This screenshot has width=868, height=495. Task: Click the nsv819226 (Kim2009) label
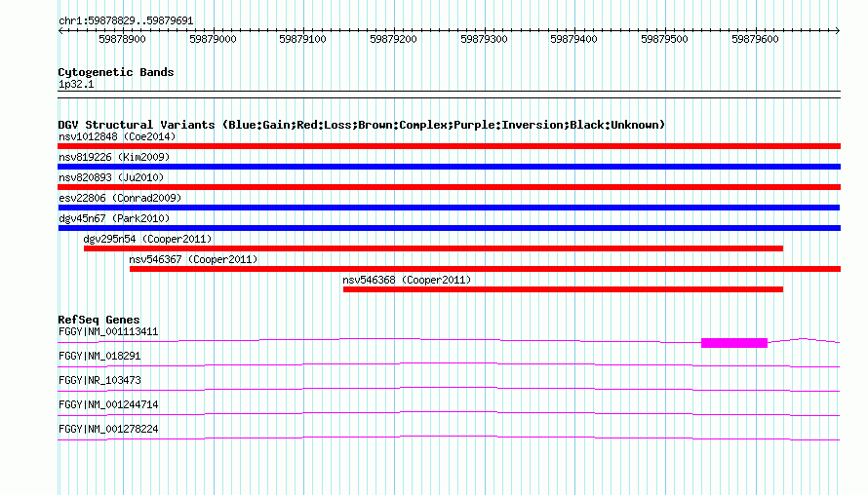click(x=114, y=157)
